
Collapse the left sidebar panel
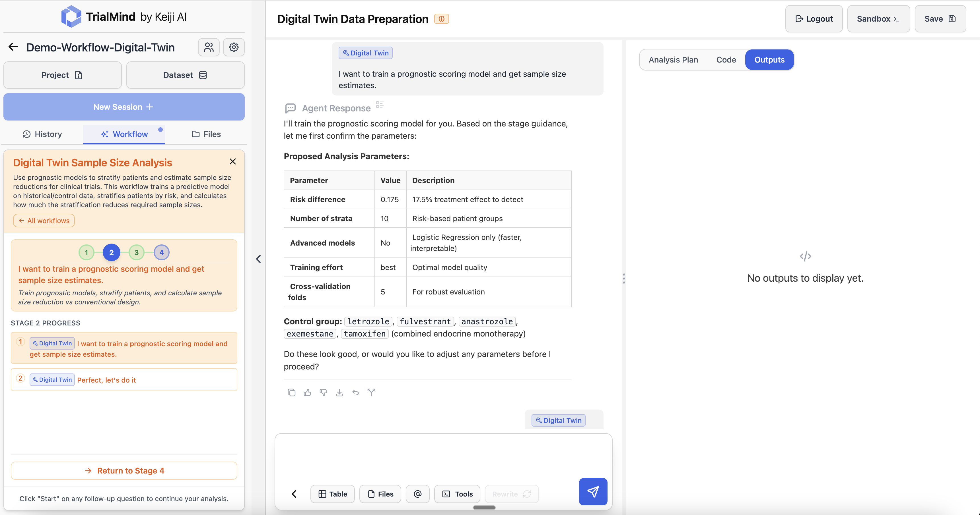click(258, 259)
